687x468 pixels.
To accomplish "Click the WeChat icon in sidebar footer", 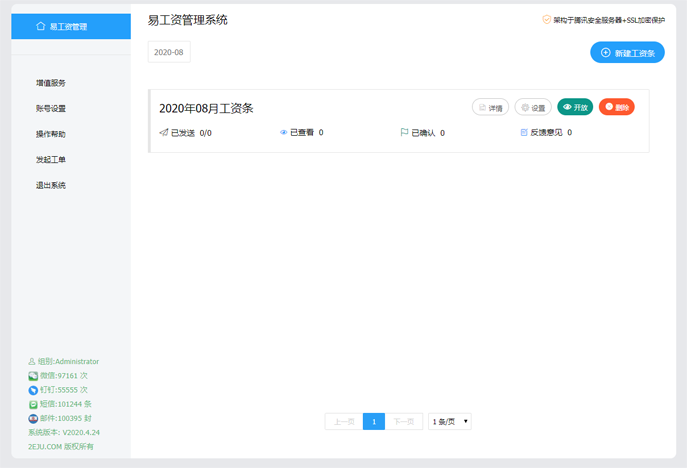I will (x=33, y=376).
